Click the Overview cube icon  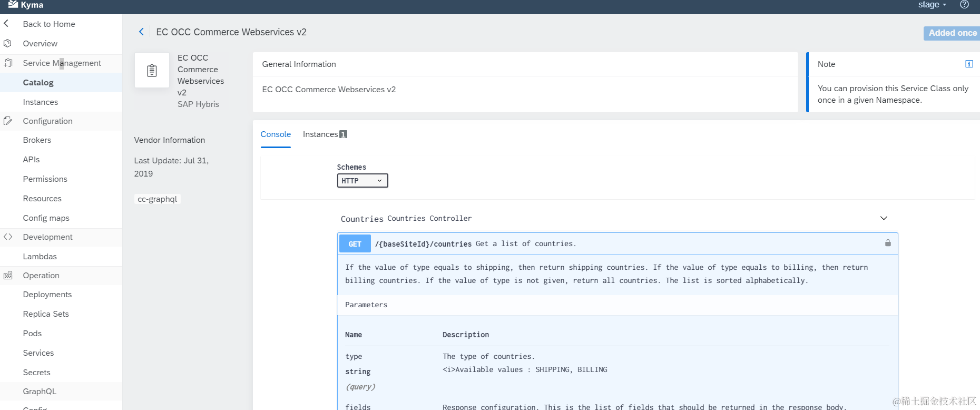click(7, 43)
